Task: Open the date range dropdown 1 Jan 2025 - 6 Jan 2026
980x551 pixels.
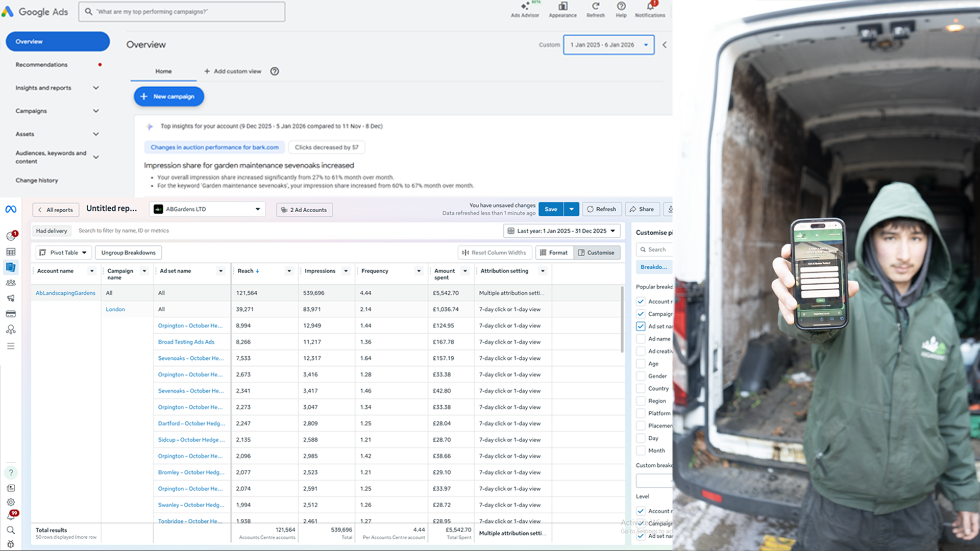Action: [608, 45]
